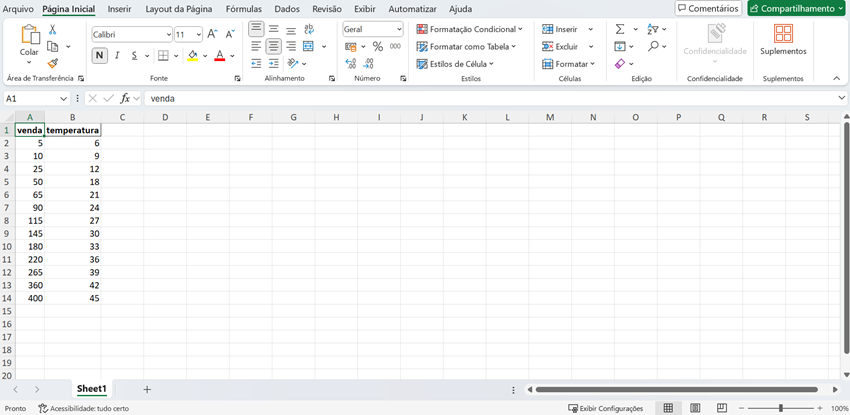Click the zoom slider handle in status bar

pos(781,408)
